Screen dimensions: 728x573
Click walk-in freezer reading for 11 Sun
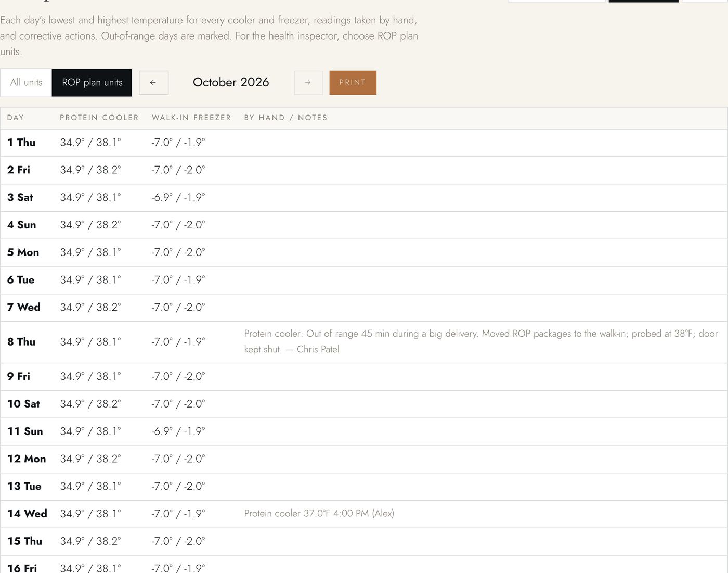(178, 431)
